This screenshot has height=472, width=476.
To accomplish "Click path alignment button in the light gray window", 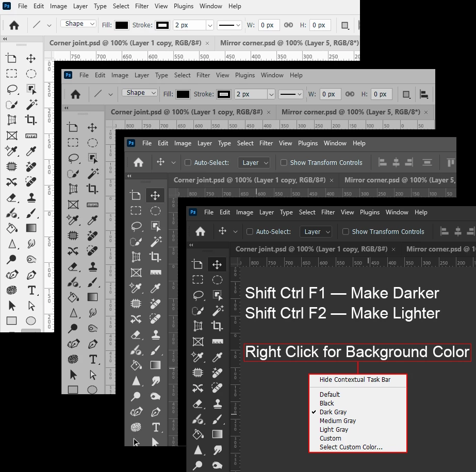I will [x=424, y=94].
